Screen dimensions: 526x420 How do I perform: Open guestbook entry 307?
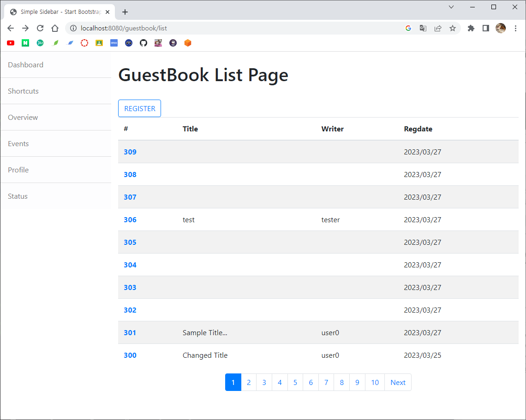point(130,197)
